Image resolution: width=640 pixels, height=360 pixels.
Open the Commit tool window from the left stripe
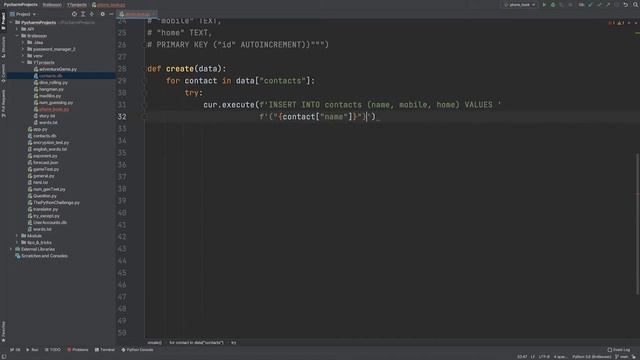(3, 73)
